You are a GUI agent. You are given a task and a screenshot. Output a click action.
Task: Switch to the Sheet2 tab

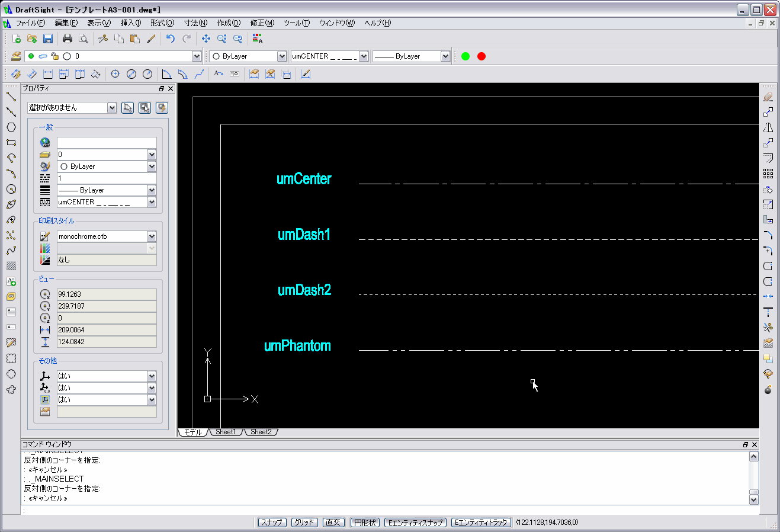click(x=261, y=432)
